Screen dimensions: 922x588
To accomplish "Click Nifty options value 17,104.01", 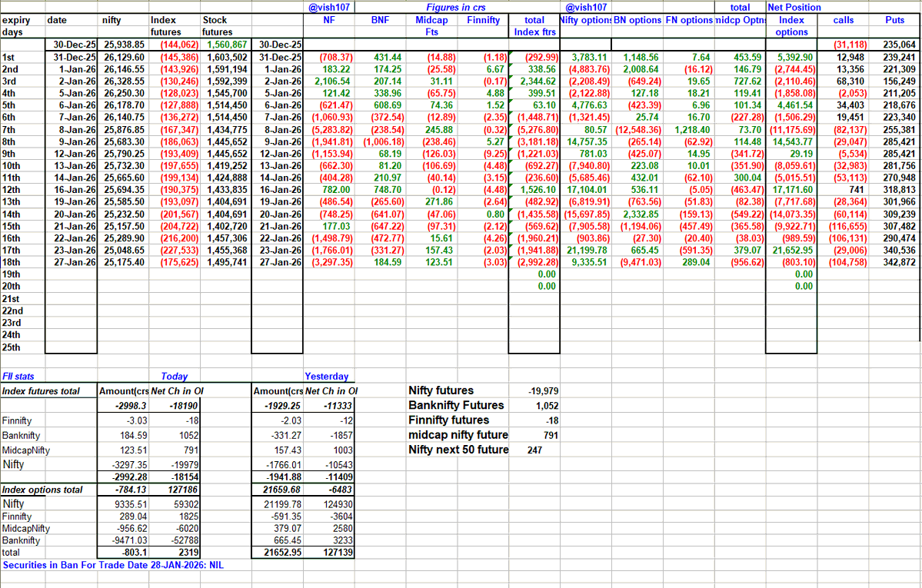I will click(x=587, y=190).
